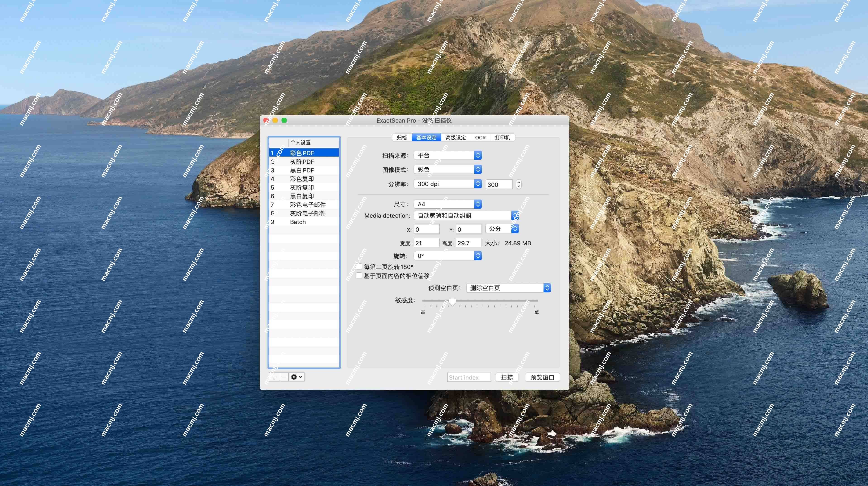This screenshot has width=868, height=486.
Task: Open the 尺寸 A4 dropdown
Action: 448,204
